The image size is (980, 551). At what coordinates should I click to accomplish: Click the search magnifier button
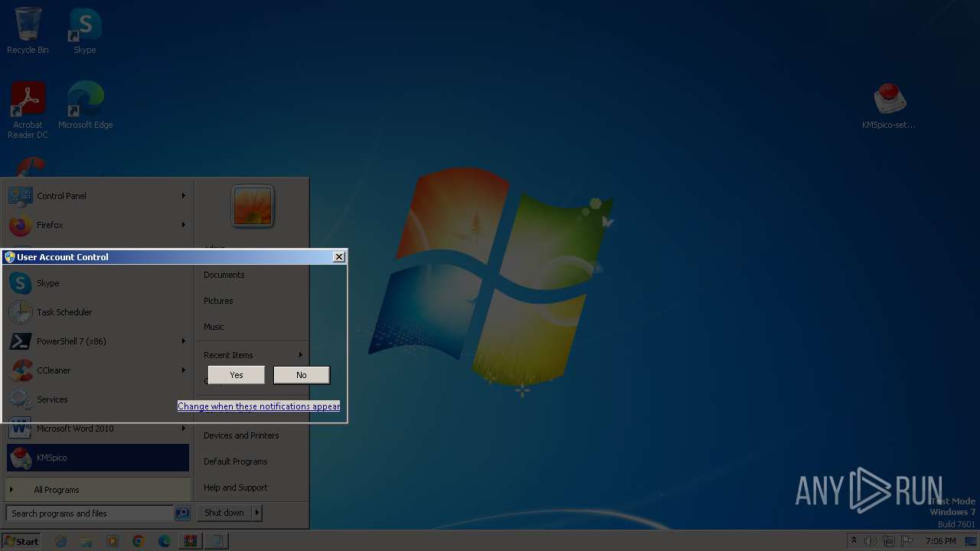182,514
